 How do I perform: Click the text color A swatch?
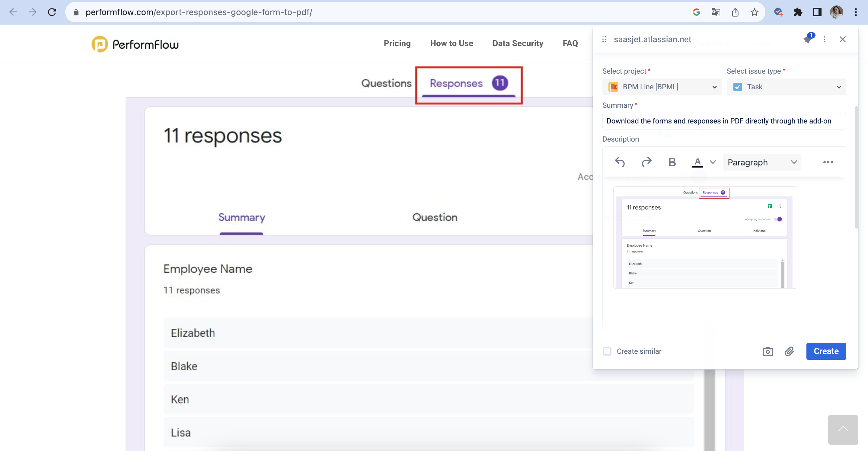point(697,162)
